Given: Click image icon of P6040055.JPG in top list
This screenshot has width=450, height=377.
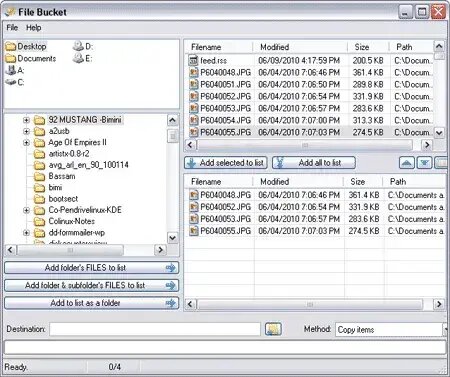Looking at the screenshot, I should [194, 132].
